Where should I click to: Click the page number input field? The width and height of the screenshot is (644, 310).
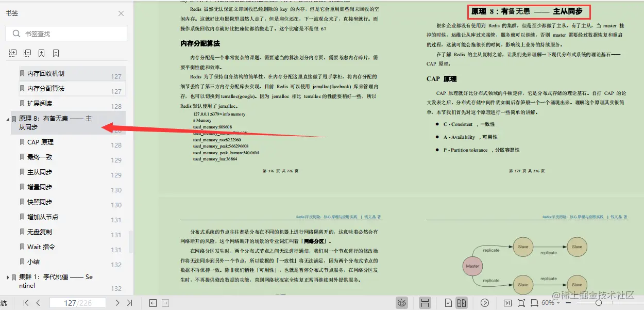(77, 303)
